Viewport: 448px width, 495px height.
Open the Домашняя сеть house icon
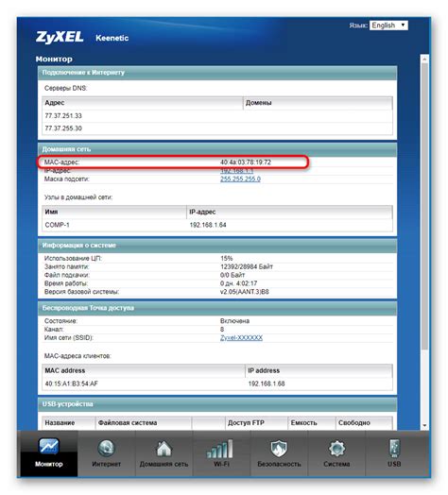(164, 449)
